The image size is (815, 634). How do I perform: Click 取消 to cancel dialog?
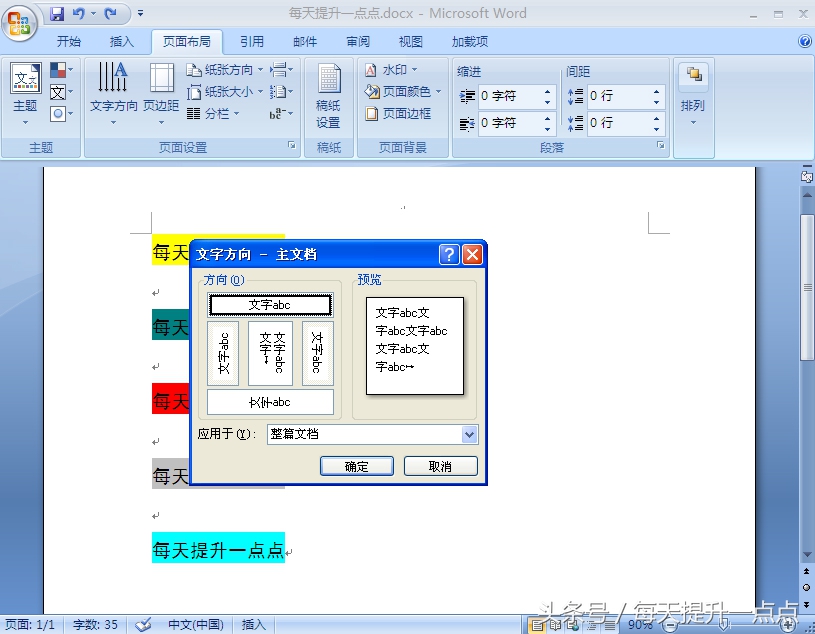440,466
